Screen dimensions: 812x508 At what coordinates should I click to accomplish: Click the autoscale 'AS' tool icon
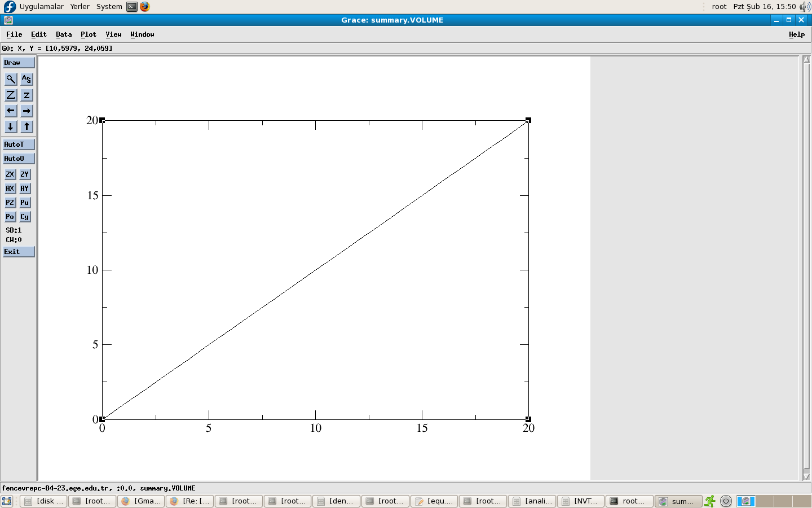pyautogui.click(x=27, y=79)
